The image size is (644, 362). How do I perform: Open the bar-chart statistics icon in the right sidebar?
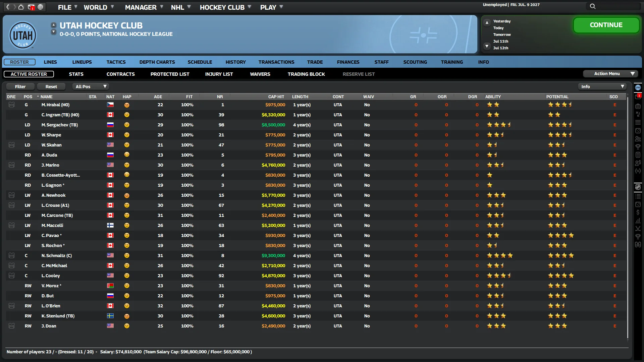[x=639, y=220]
